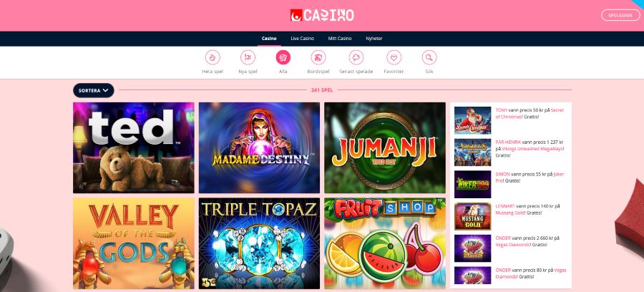
Task: Open the Spelguide button
Action: pyautogui.click(x=620, y=15)
